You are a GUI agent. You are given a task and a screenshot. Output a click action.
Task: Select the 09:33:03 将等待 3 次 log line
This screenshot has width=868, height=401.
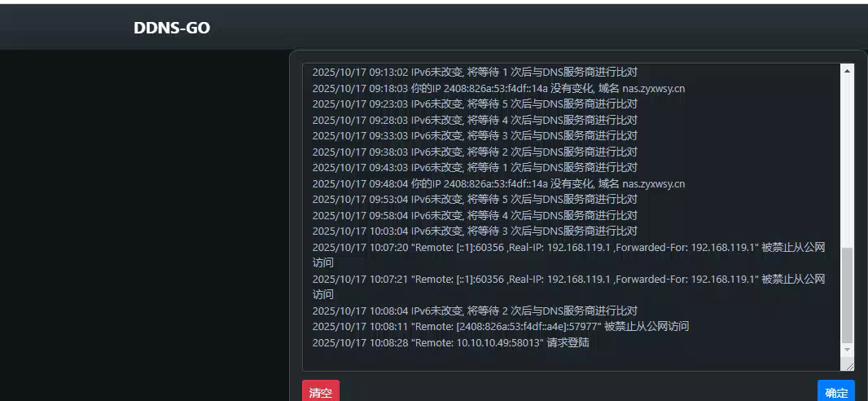point(475,135)
